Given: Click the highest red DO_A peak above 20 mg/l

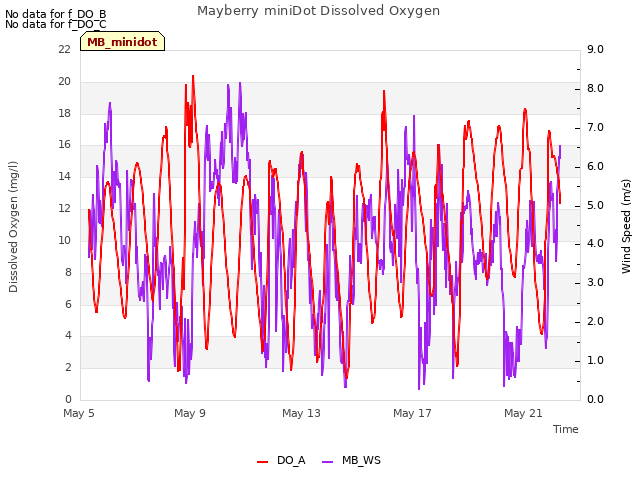Looking at the screenshot, I should [x=193, y=77].
